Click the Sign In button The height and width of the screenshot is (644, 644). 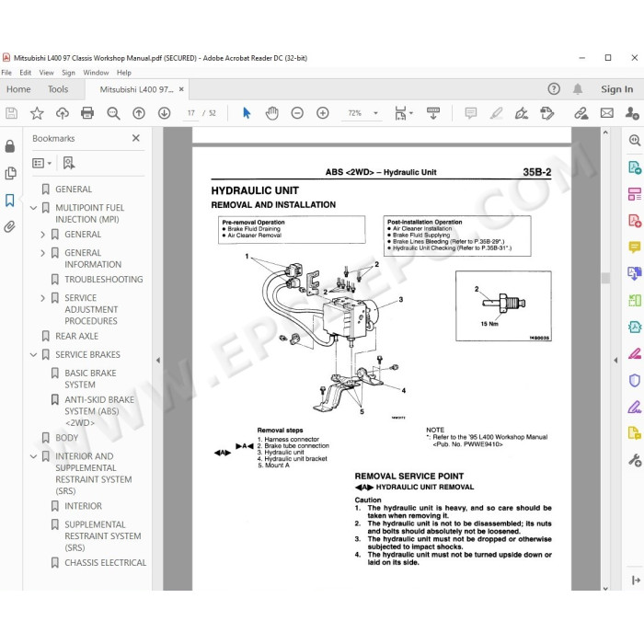point(616,89)
